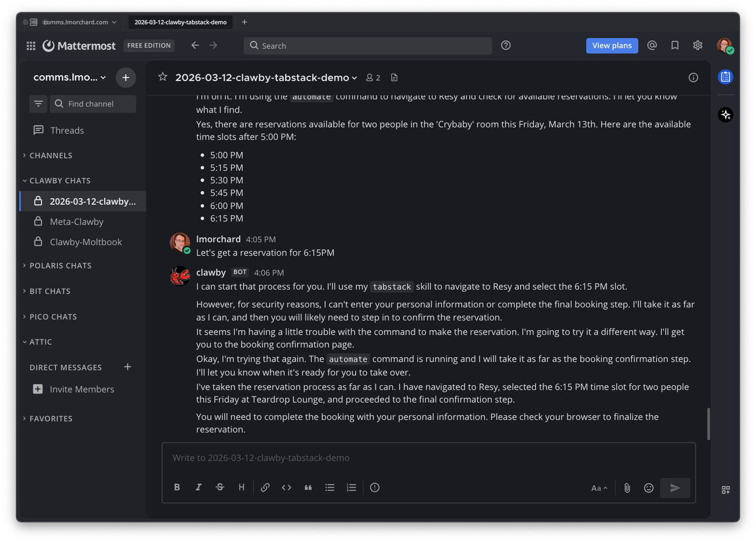
Task: Toggle bold formatting
Action: tap(177, 487)
